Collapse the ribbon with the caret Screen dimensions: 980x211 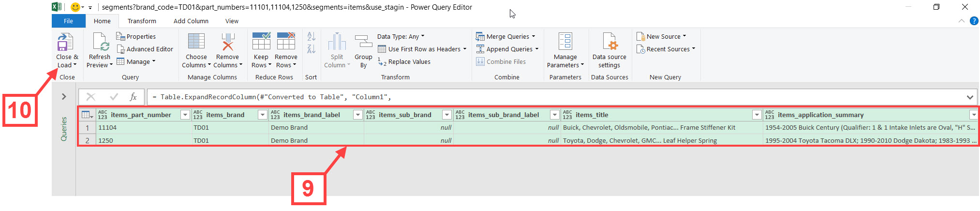(x=961, y=21)
